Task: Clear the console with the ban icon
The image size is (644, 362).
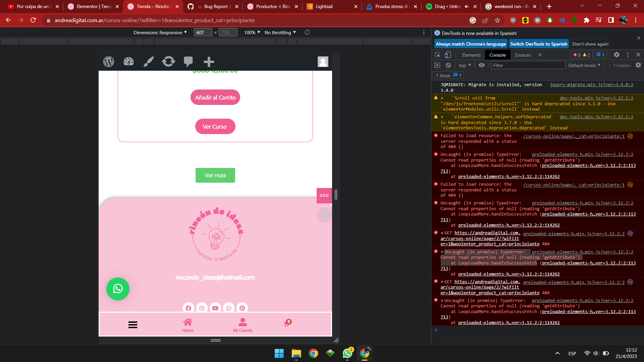Action: point(448,65)
